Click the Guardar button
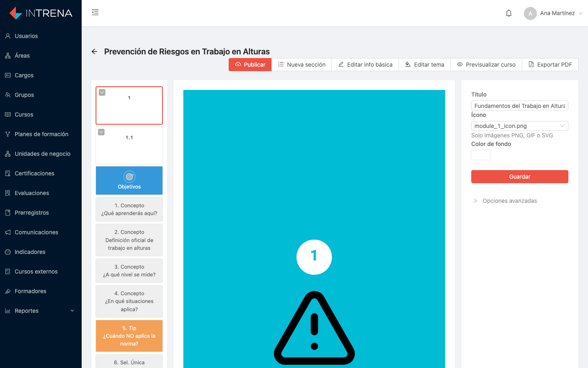Image resolution: width=588 pixels, height=368 pixels. 519,177
